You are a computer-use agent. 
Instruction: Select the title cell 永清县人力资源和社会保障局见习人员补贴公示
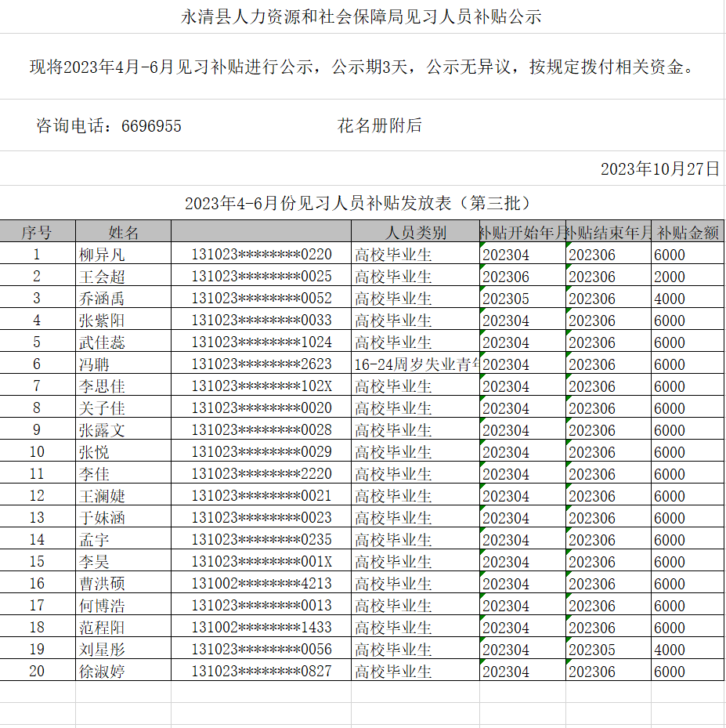coord(361,16)
